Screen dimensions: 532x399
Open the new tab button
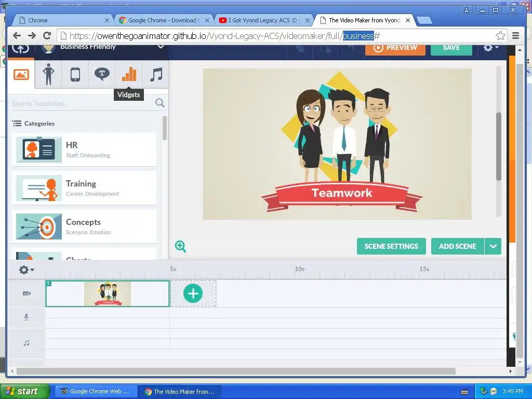point(424,21)
